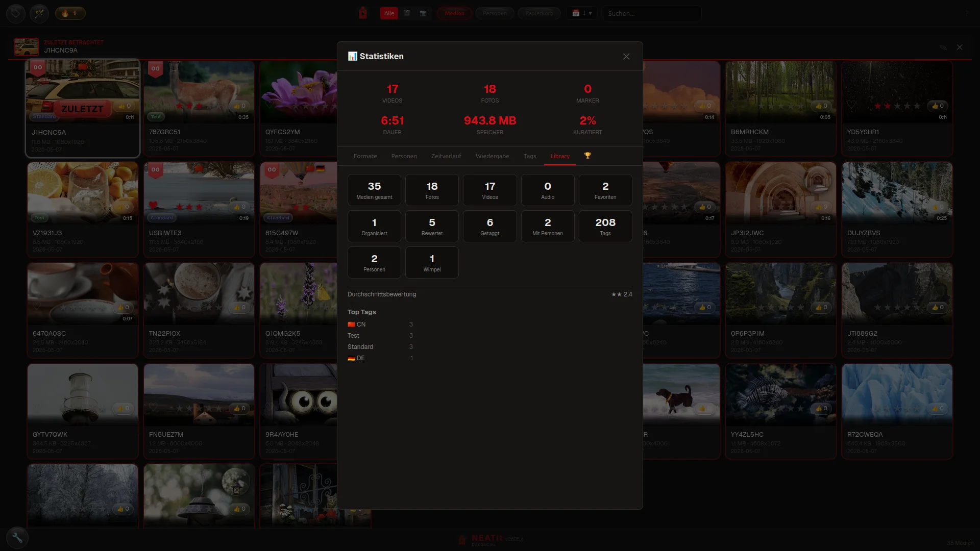Open the date sort dropdown
This screenshot has width=980, height=551.
pyautogui.click(x=582, y=13)
